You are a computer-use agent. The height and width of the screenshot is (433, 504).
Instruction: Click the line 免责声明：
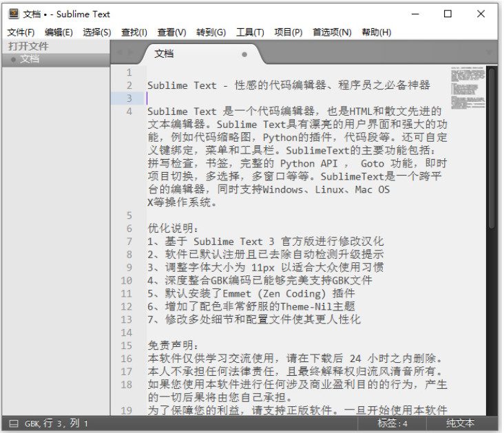coord(173,346)
